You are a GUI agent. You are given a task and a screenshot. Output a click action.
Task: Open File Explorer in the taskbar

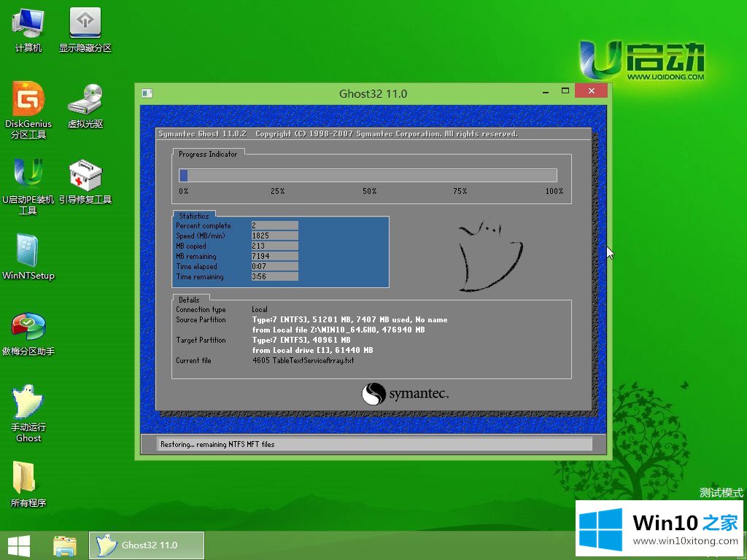point(64,545)
